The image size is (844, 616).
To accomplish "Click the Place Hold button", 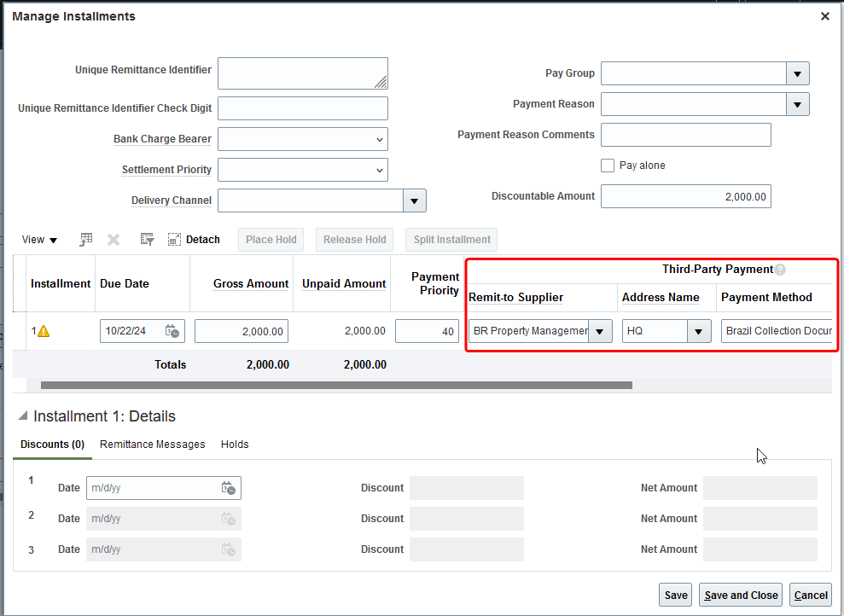I will point(271,240).
